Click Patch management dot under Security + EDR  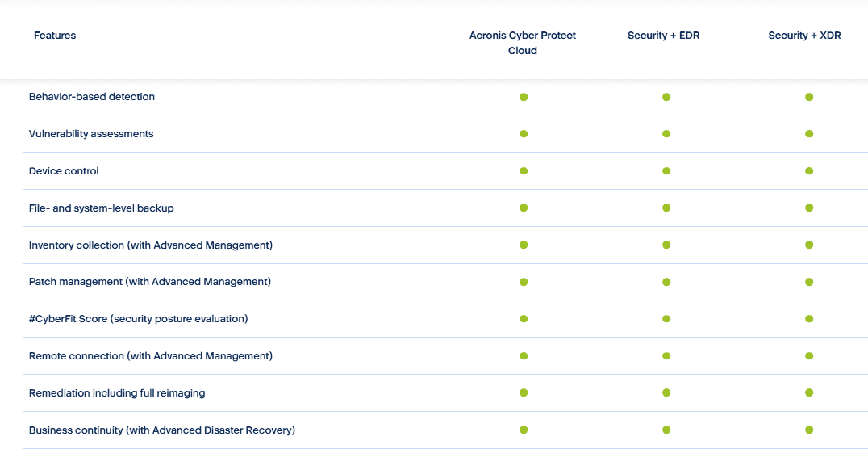click(666, 282)
